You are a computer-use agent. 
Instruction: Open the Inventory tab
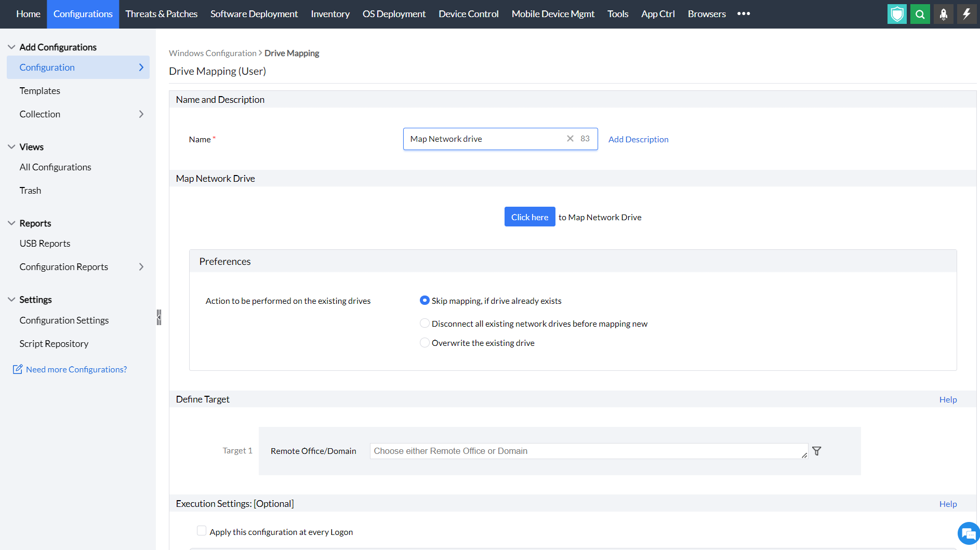[330, 14]
